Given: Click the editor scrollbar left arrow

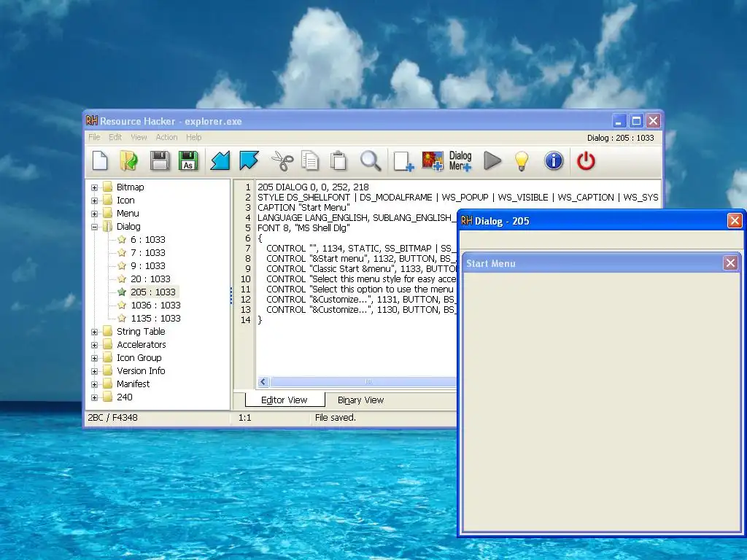Looking at the screenshot, I should [x=263, y=381].
